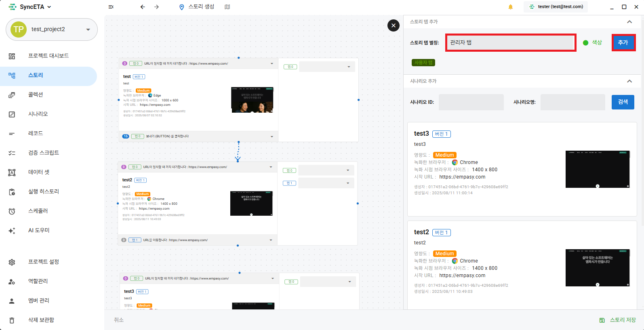This screenshot has width=644, height=330.
Task: Collapse the 스토리 탭 추가 section
Action: [x=629, y=22]
